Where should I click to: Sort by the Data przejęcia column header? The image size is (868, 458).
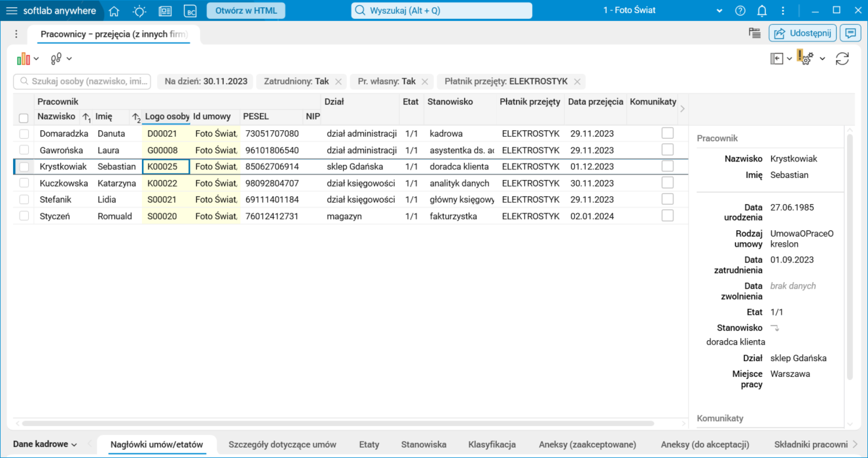pos(595,101)
